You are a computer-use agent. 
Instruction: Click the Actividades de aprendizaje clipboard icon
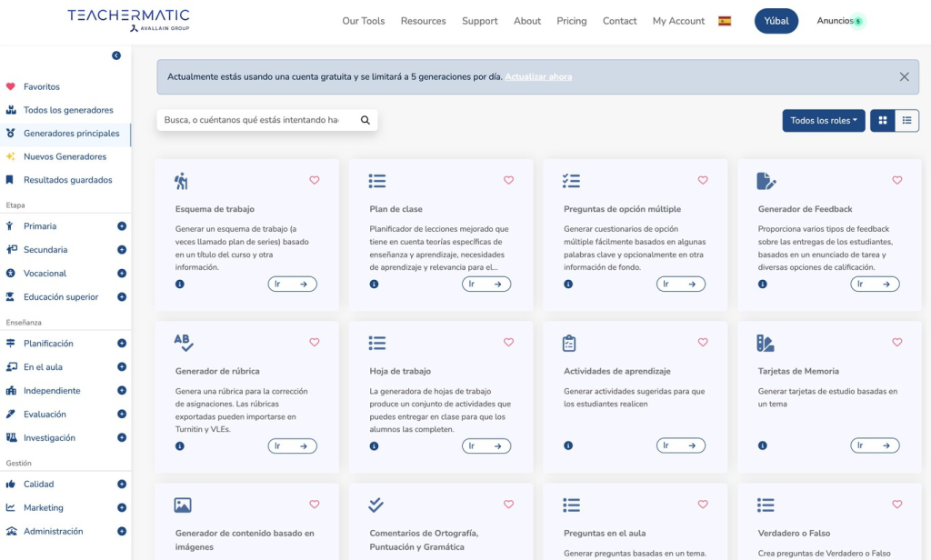click(x=569, y=344)
